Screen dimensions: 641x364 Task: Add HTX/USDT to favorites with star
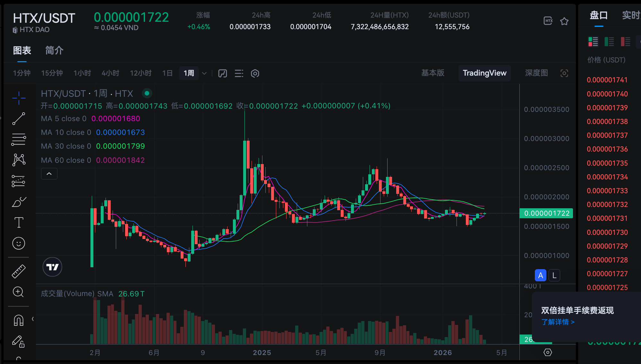(x=564, y=21)
